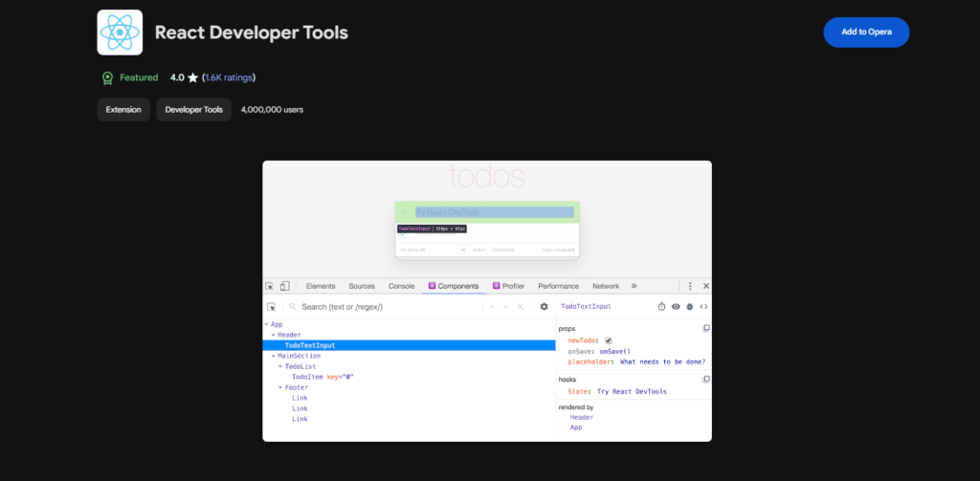Open the 1.6K ratings link
This screenshot has height=481, width=980.
229,77
